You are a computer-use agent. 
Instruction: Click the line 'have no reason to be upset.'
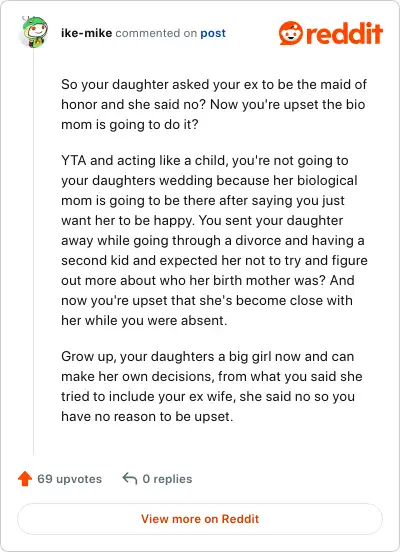pyautogui.click(x=147, y=416)
